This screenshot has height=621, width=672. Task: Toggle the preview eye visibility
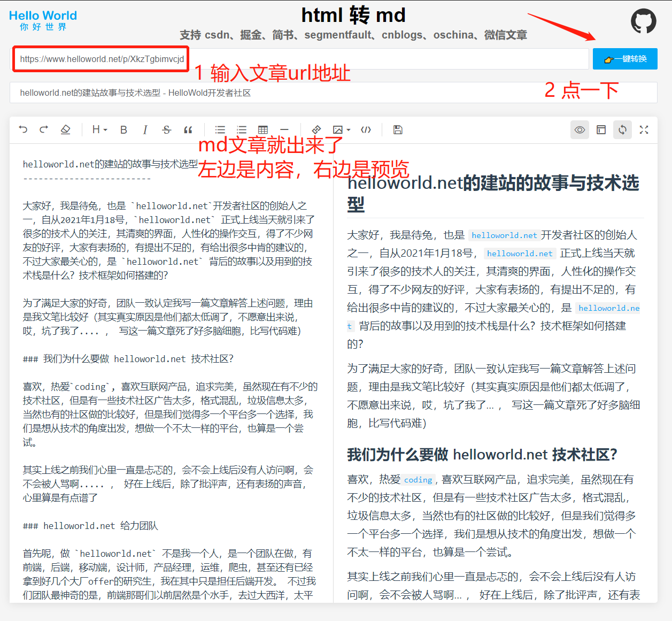(580, 129)
